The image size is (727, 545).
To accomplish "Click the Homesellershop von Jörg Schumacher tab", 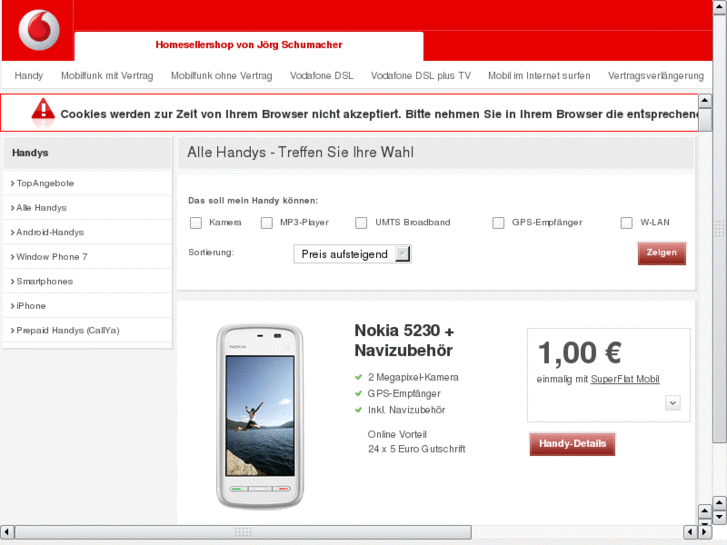I will point(249,45).
